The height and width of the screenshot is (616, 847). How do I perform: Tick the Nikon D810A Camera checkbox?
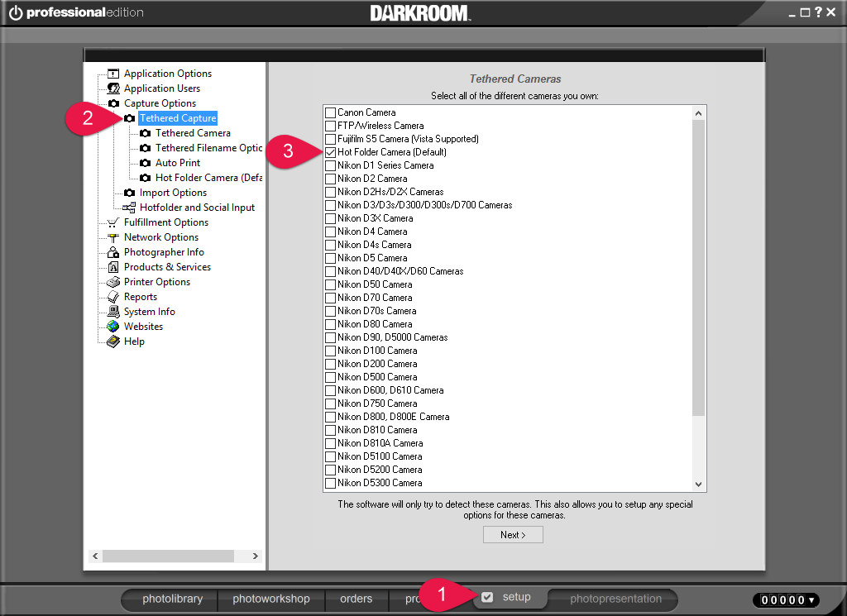pyautogui.click(x=331, y=444)
